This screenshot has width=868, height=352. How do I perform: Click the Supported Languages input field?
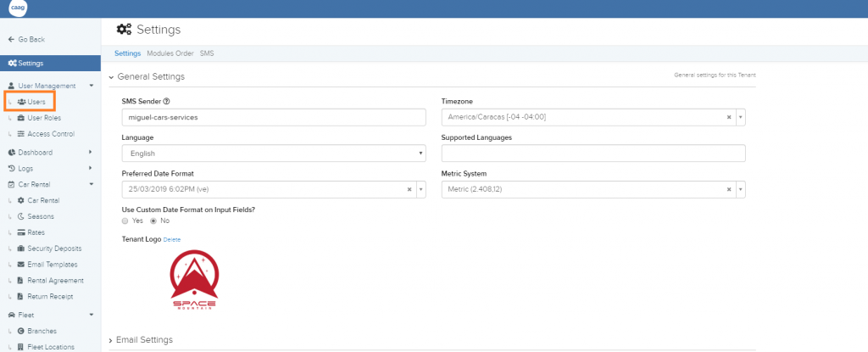click(x=593, y=154)
